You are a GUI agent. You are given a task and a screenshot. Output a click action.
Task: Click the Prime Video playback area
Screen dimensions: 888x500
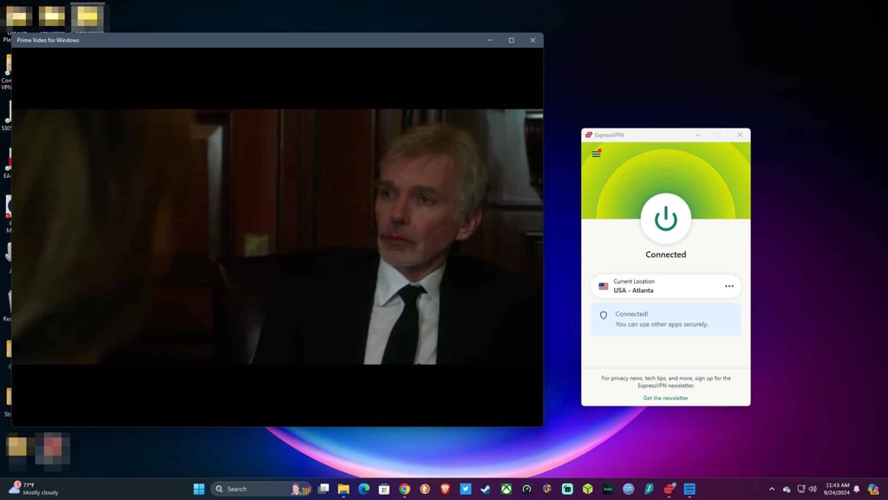tap(277, 237)
